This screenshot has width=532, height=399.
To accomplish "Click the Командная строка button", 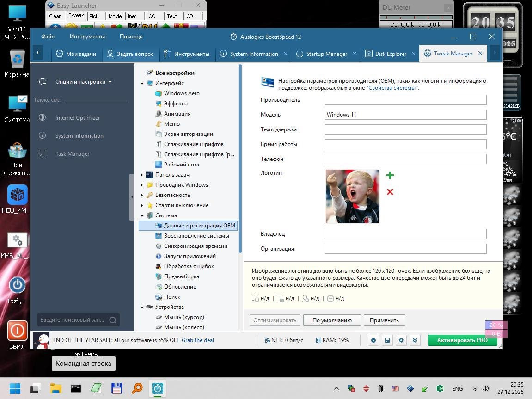I will [84, 364].
